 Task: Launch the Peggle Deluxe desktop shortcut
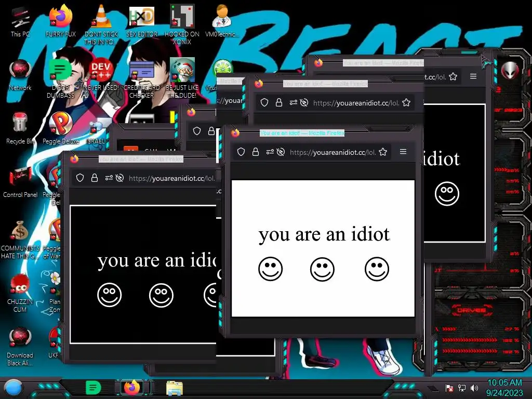61,128
